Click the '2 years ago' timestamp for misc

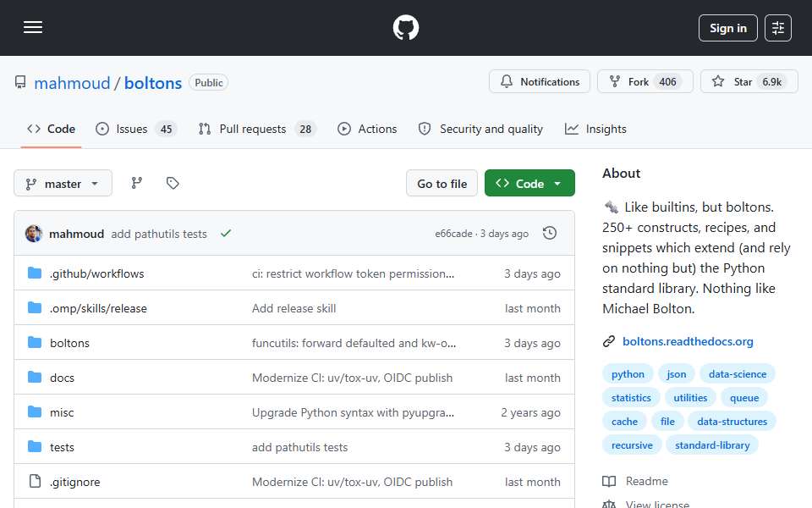(x=530, y=412)
